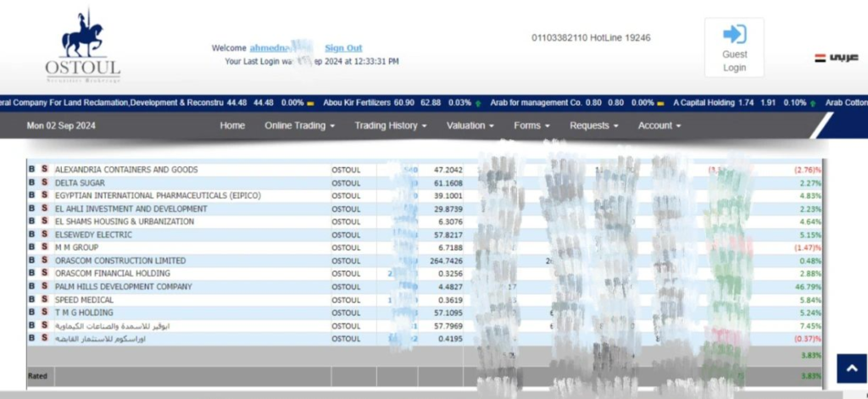868x399 pixels.
Task: Click S for EL AHLI INVESTMENT
Action: pos(44,208)
